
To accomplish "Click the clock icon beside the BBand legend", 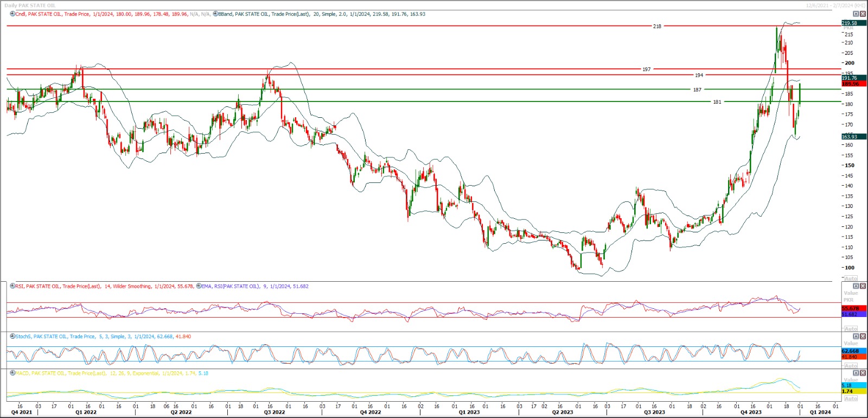I will point(215,14).
